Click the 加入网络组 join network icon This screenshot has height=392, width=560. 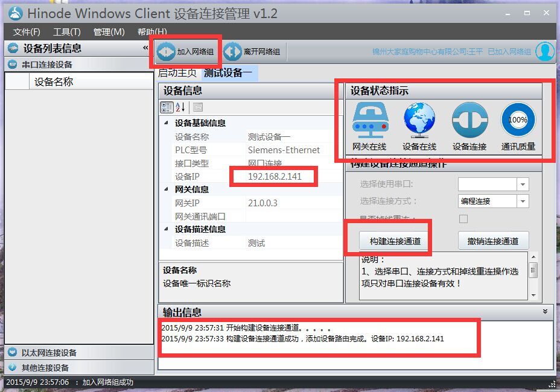[x=166, y=52]
